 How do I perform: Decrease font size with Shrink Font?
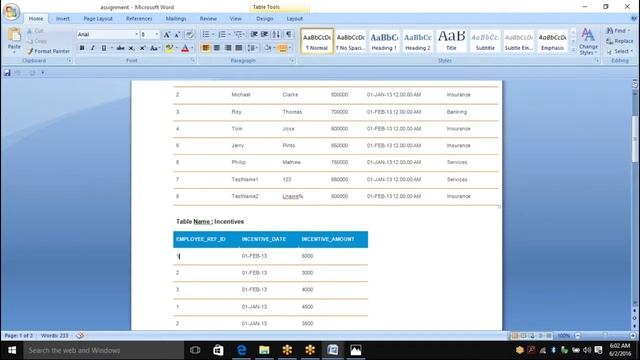[x=177, y=35]
